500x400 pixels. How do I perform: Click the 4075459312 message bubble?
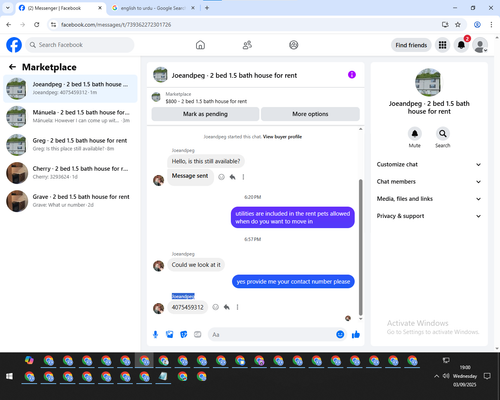click(187, 307)
